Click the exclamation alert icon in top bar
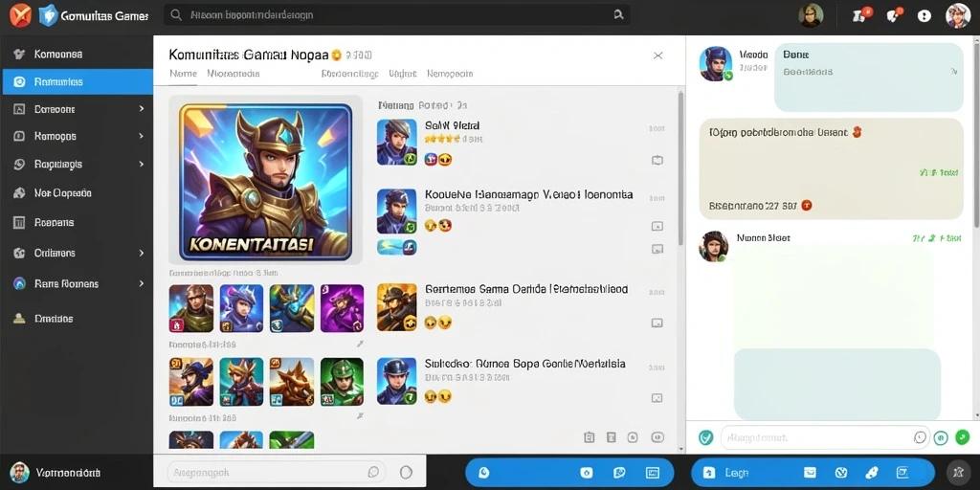This screenshot has width=980, height=490. point(924,16)
